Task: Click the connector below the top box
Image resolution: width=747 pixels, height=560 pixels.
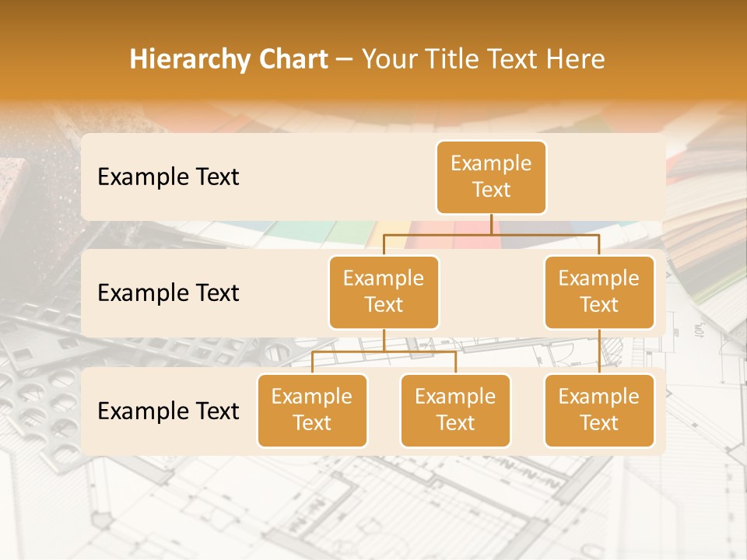Action: click(x=491, y=226)
